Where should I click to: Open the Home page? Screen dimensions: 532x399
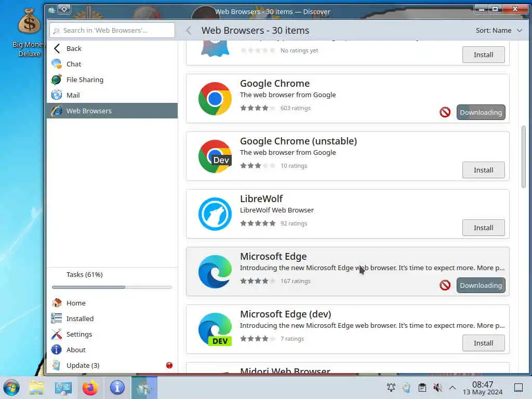[x=112, y=303]
